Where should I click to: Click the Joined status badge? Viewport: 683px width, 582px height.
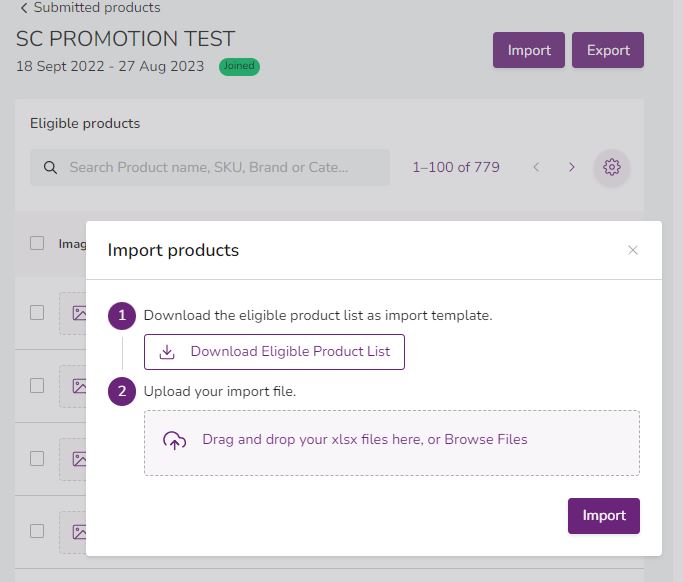(x=239, y=67)
